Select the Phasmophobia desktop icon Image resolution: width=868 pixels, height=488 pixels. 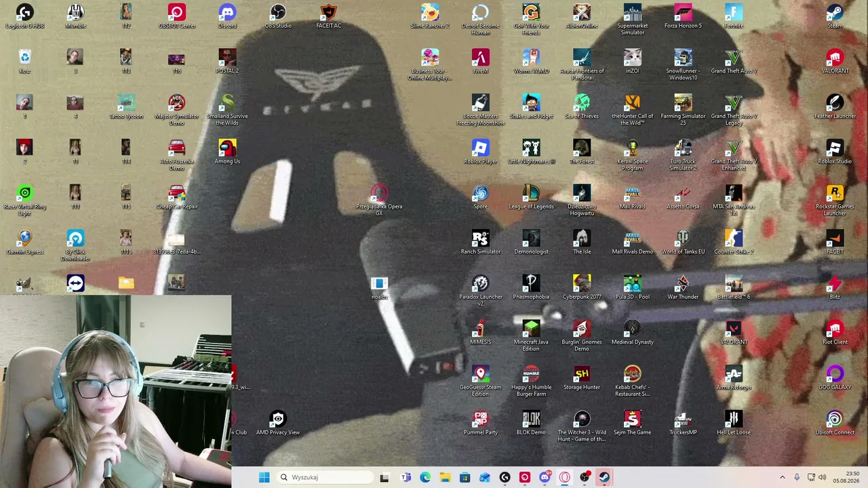tap(531, 288)
